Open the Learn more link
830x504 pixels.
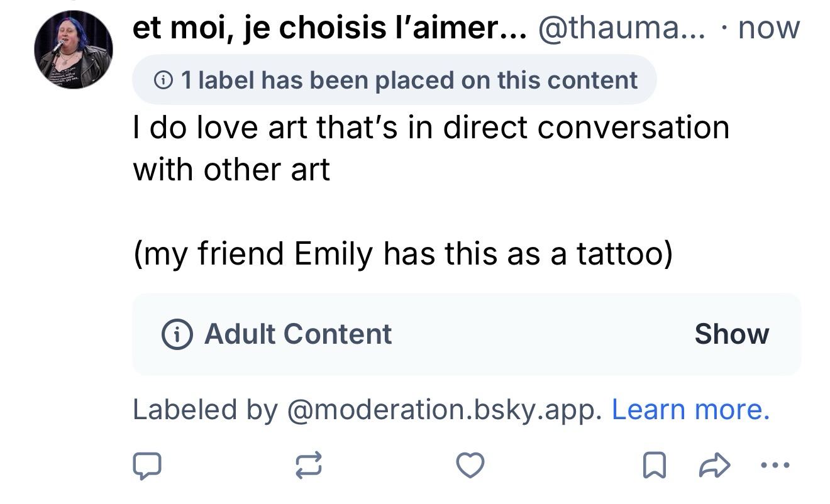pos(690,410)
